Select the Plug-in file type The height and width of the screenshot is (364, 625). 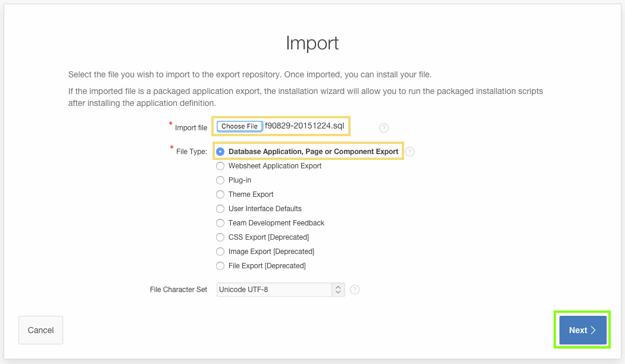[x=220, y=180]
